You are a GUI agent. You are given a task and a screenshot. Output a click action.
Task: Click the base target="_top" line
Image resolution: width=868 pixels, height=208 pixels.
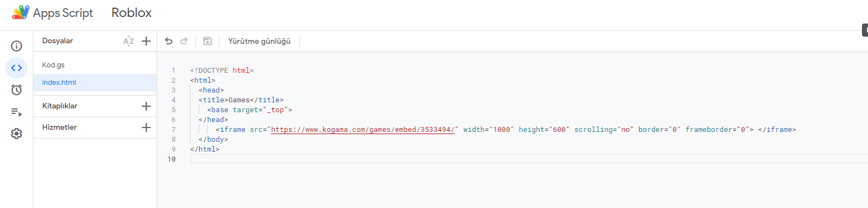point(250,110)
